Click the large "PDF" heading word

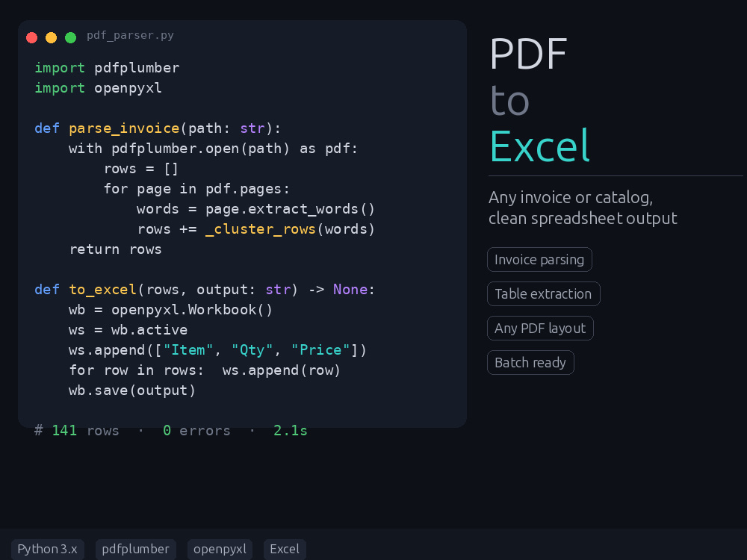point(528,55)
